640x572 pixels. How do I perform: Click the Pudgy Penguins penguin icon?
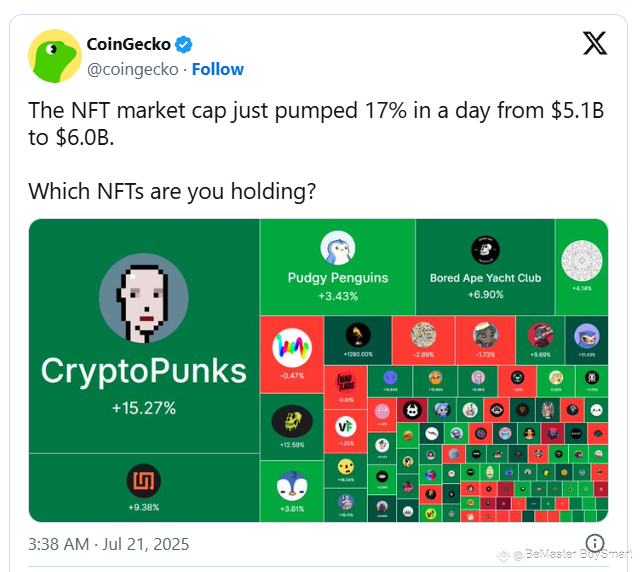(338, 248)
